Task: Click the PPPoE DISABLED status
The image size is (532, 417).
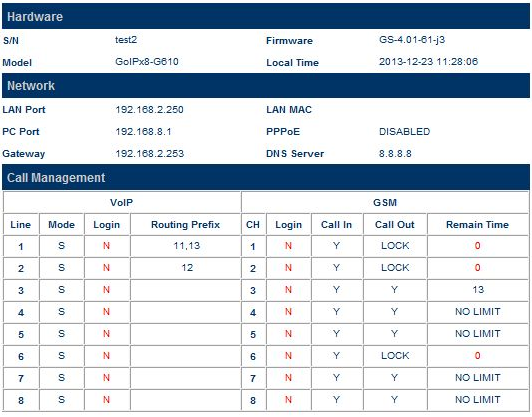Action: click(x=404, y=132)
